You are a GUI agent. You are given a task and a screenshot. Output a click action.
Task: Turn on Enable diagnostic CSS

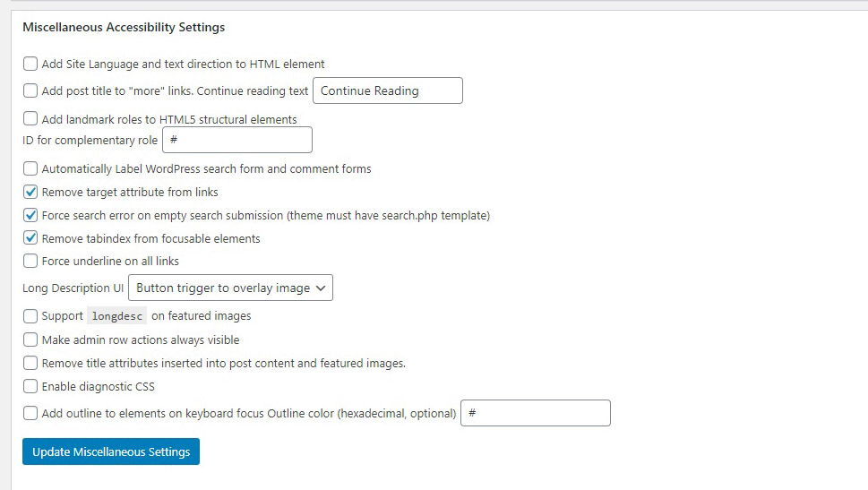click(x=30, y=387)
